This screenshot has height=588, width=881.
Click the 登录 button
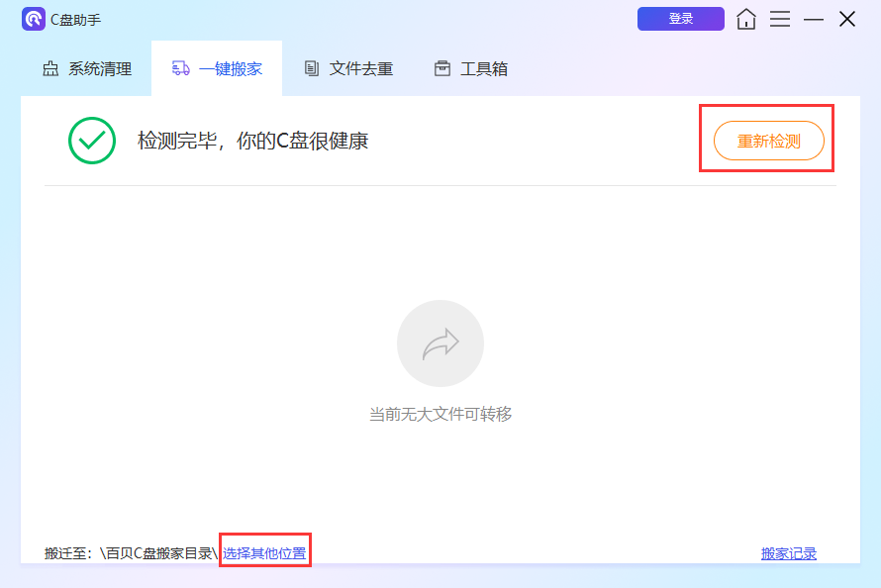681,19
